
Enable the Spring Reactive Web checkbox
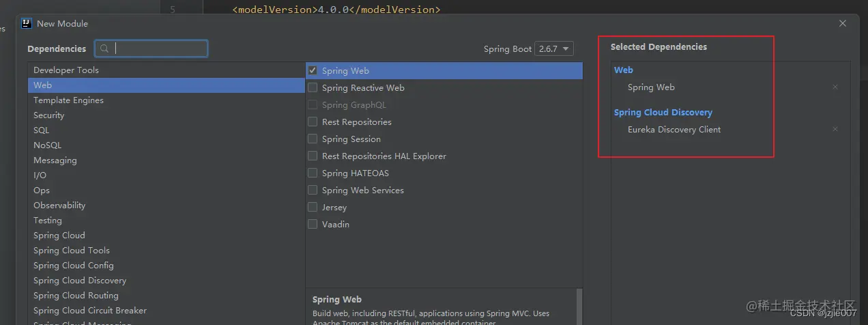313,87
